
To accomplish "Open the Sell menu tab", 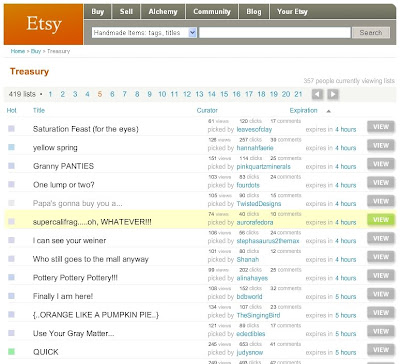I will (126, 12).
